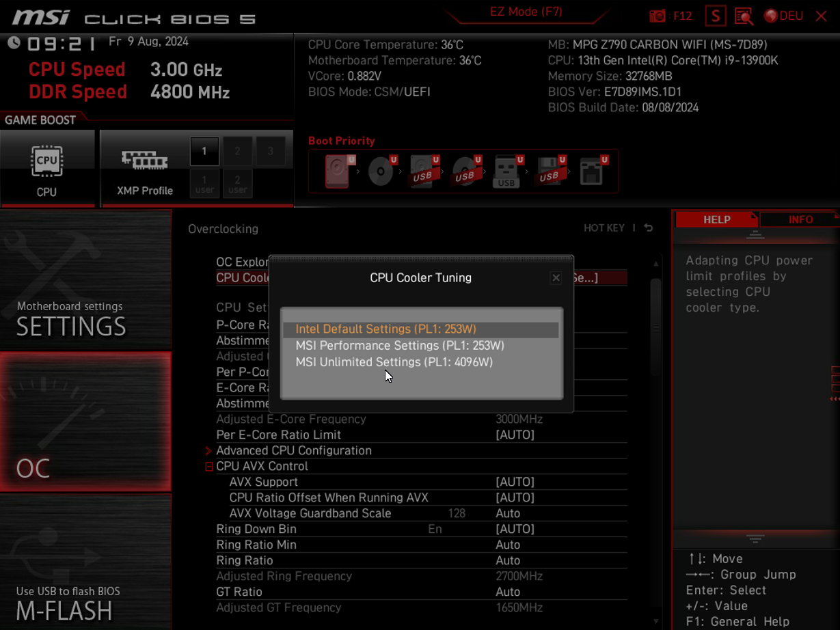
Task: Click the scroll-down arrow of settings list
Action: (x=656, y=621)
